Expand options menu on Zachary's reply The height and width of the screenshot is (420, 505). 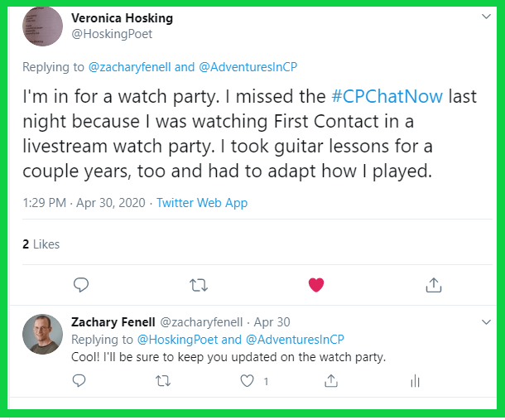[485, 321]
